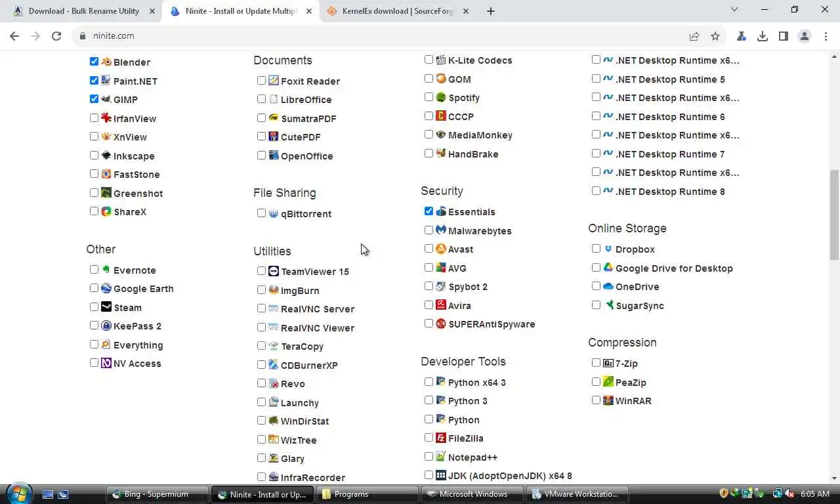840x504 pixels.
Task: Click the Spotify icon
Action: (440, 97)
